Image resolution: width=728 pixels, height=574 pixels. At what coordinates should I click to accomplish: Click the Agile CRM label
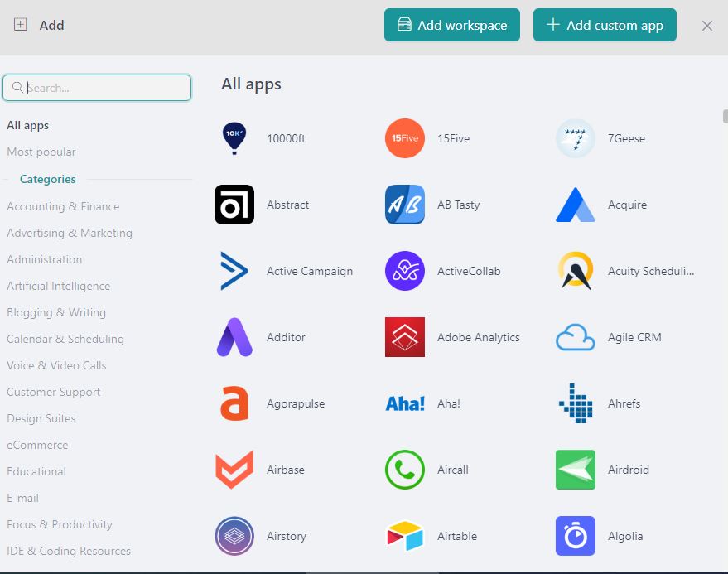click(634, 337)
